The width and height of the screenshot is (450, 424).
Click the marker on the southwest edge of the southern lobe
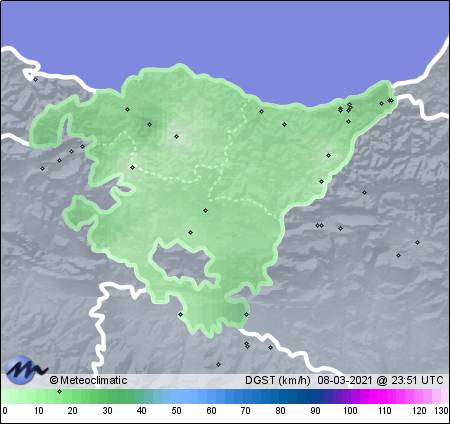click(181, 315)
